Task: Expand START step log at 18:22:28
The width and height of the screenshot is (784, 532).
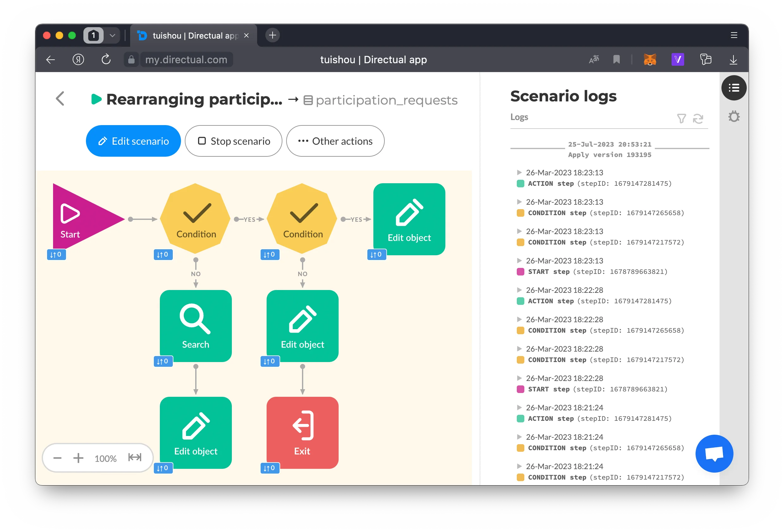Action: click(x=519, y=378)
